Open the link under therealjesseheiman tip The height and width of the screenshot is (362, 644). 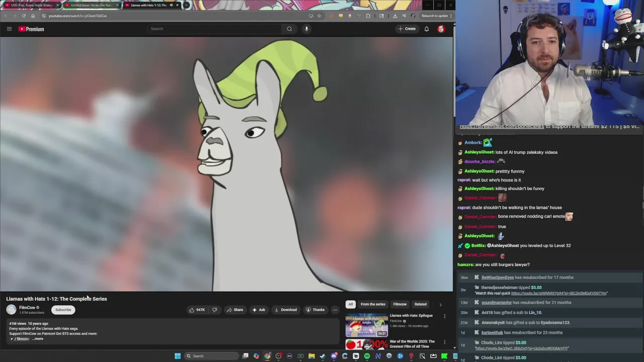tap(559, 293)
